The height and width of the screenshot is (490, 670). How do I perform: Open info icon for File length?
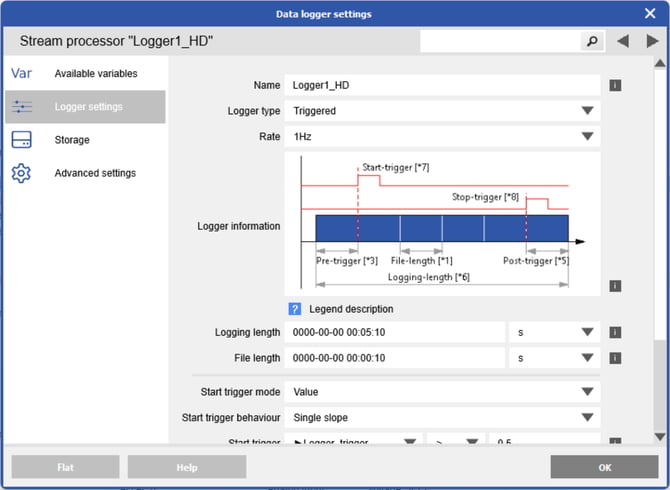(615, 358)
